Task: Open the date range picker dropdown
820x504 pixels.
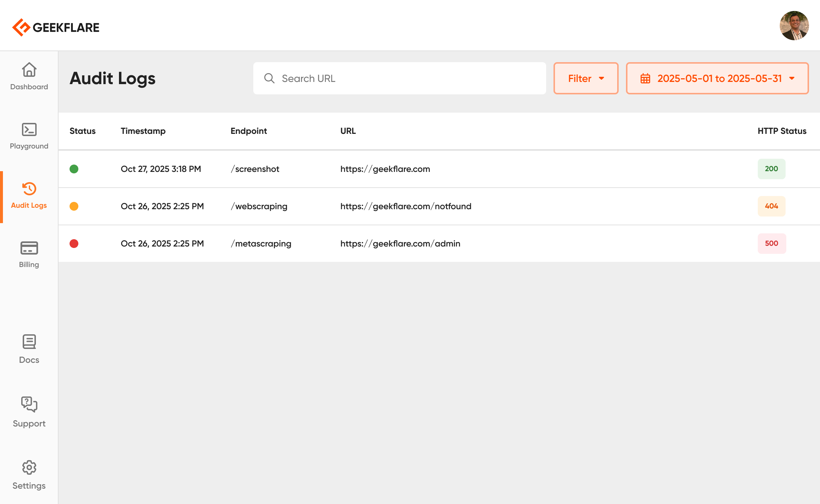Action: 717,78
